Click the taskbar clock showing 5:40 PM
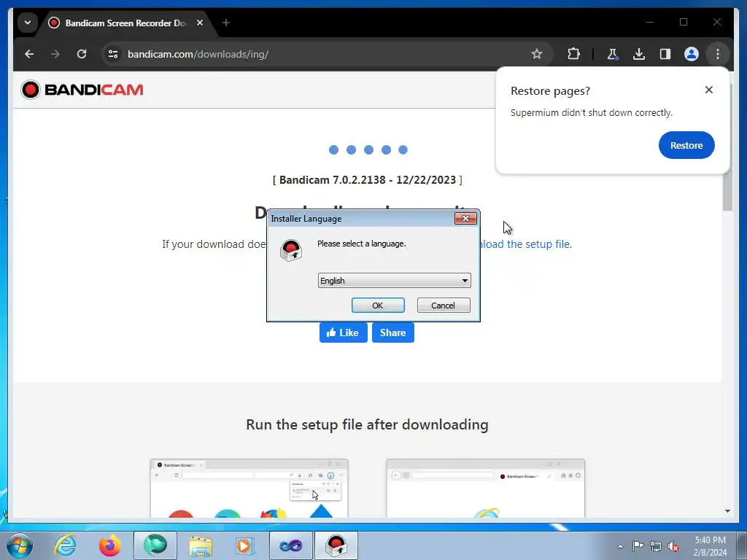 [710, 546]
